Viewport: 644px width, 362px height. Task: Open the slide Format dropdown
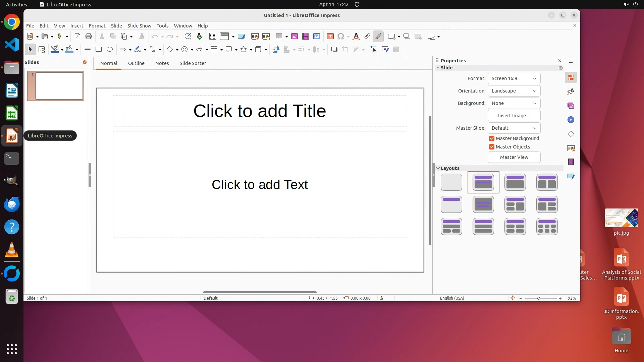click(x=514, y=78)
